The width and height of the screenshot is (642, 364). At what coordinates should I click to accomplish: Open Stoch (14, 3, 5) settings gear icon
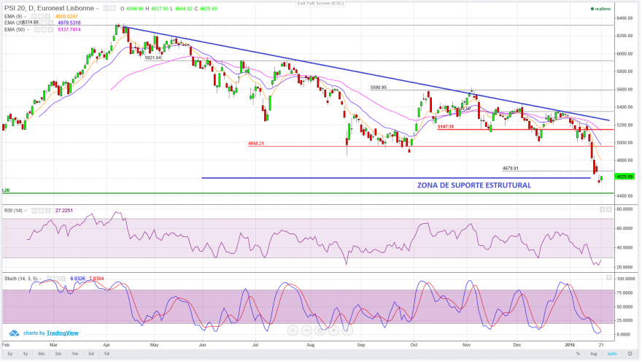(55, 279)
